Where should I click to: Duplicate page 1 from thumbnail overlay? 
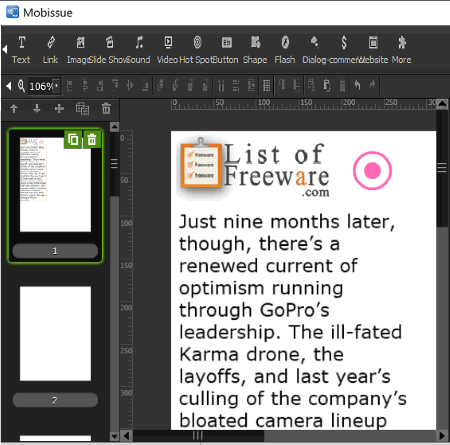[x=73, y=140]
